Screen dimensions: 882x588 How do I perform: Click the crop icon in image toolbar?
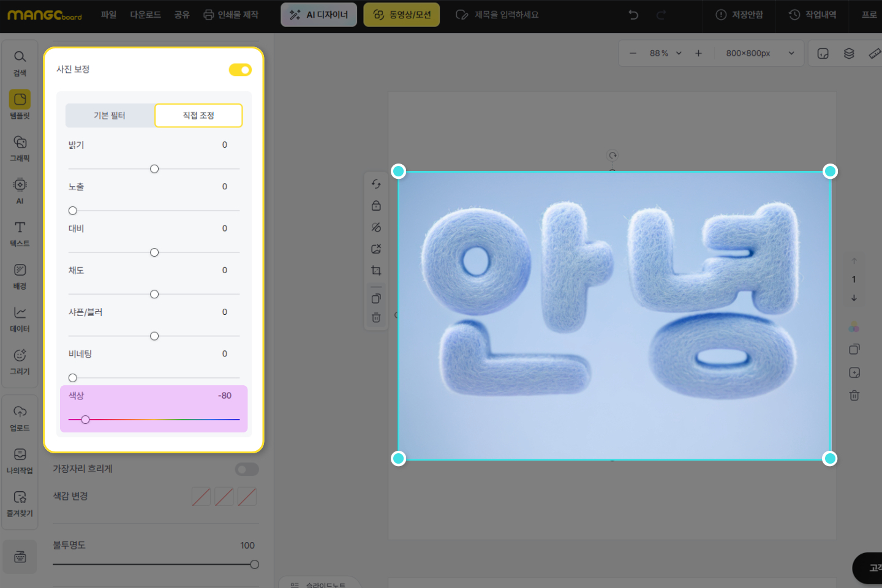(376, 270)
